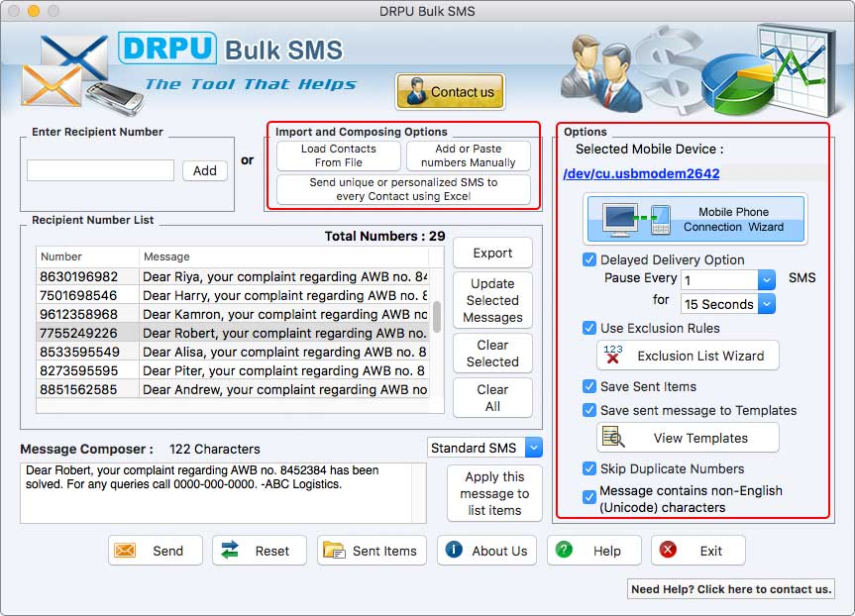This screenshot has width=855, height=616.
Task: Click the Number column header
Action: tap(87, 257)
